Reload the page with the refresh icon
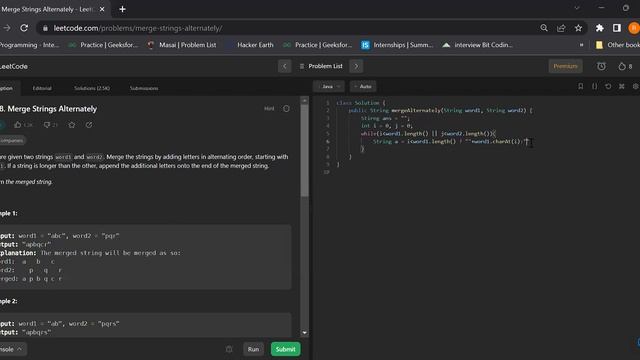640x360 pixels. point(24,28)
